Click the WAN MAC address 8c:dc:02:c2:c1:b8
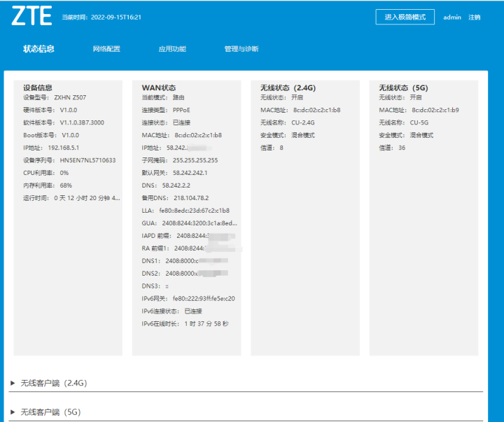Screen dimensions: 504x422 pos(198,135)
